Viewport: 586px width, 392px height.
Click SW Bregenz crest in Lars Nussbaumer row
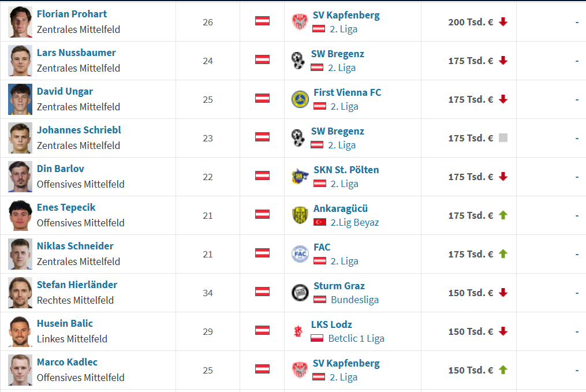click(298, 61)
